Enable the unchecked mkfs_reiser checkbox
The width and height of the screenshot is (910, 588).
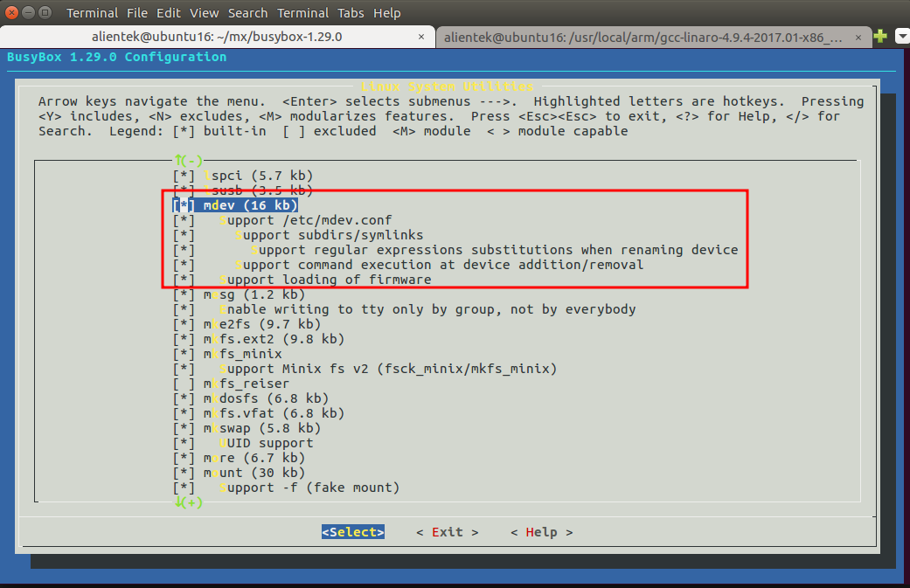(x=184, y=384)
